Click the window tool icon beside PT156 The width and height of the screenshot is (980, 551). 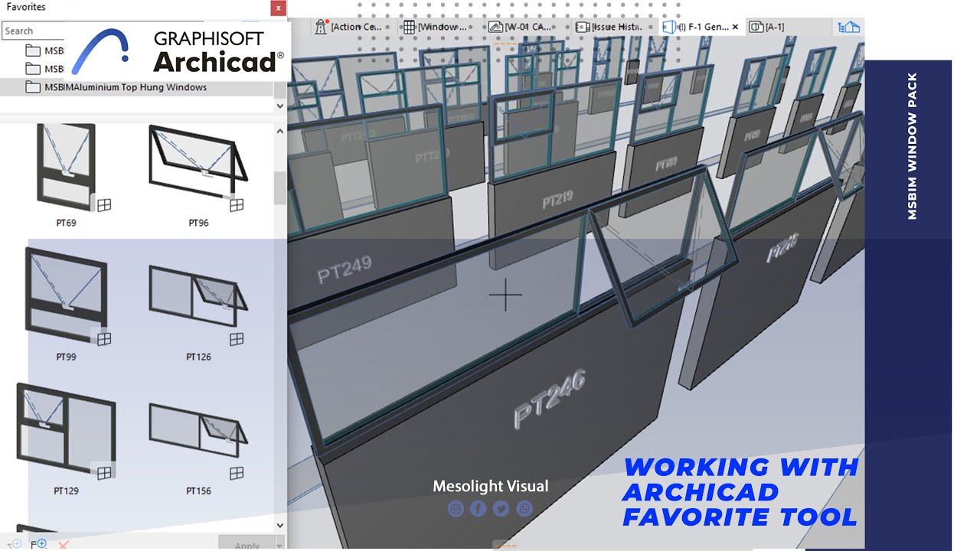tap(237, 473)
